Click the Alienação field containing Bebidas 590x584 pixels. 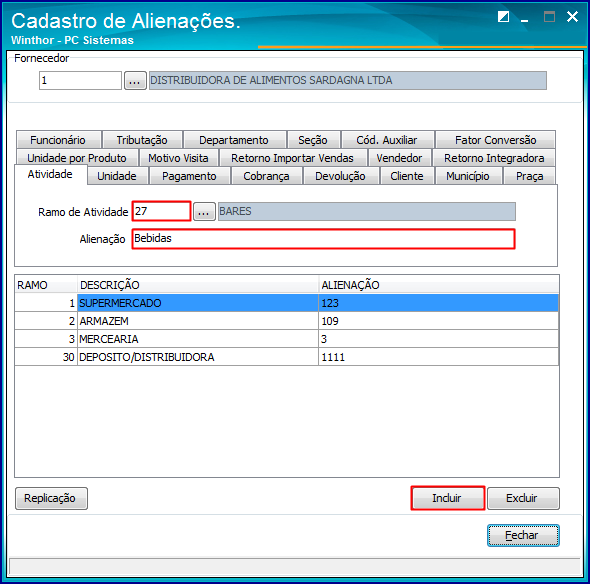click(x=324, y=239)
